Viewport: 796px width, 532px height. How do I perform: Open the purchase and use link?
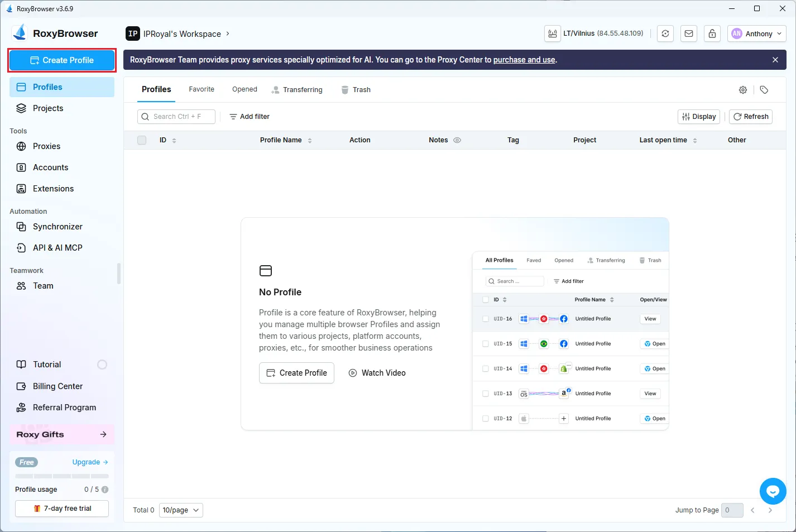(524, 60)
